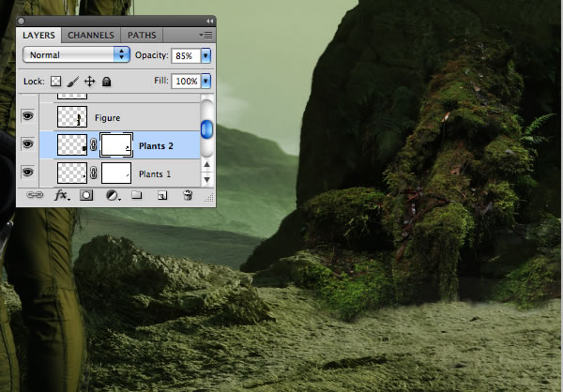The image size is (563, 392).
Task: Click the mask link icon on Plants 1
Action: click(94, 173)
